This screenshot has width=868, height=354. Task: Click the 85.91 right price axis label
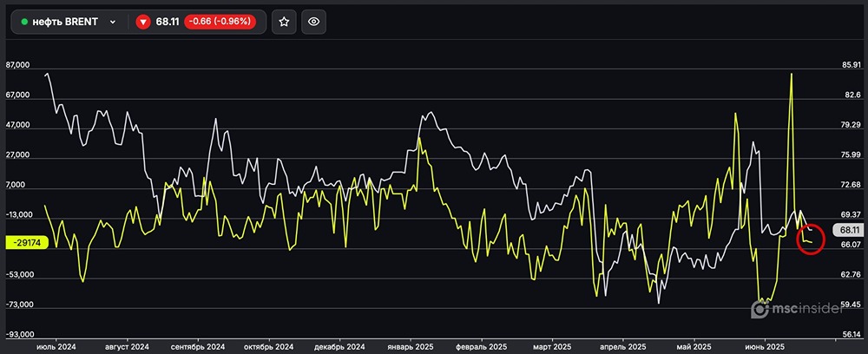851,65
